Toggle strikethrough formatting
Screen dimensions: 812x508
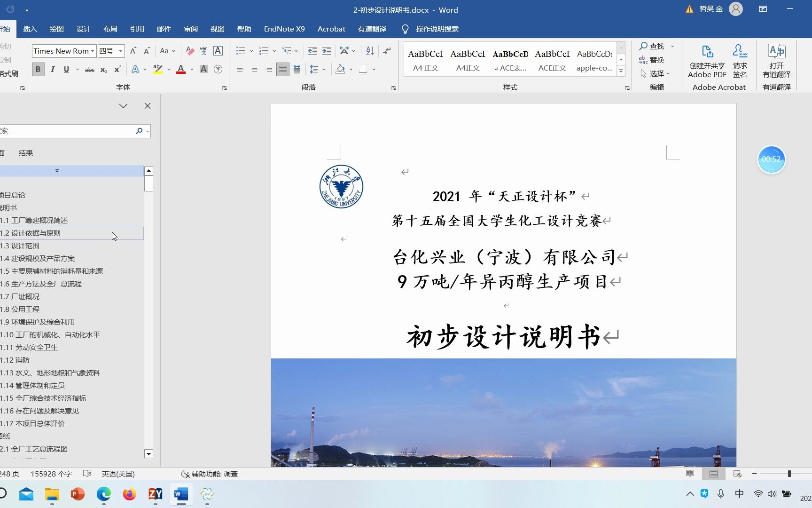coord(89,69)
